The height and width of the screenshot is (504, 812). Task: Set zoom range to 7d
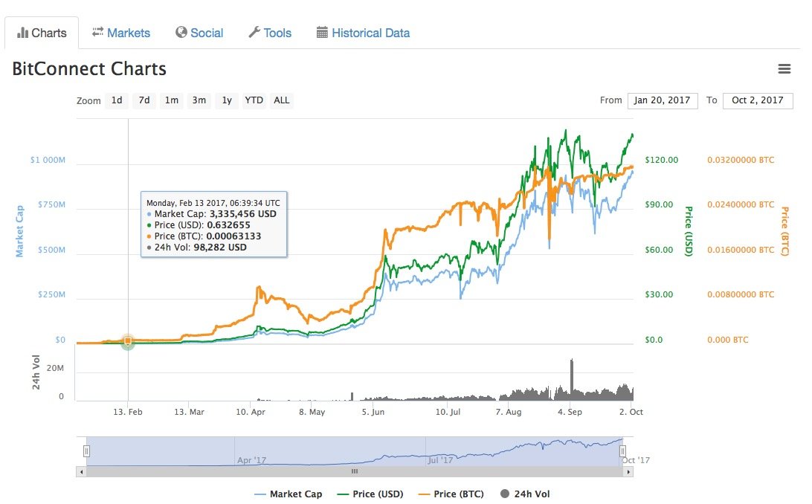(x=144, y=100)
